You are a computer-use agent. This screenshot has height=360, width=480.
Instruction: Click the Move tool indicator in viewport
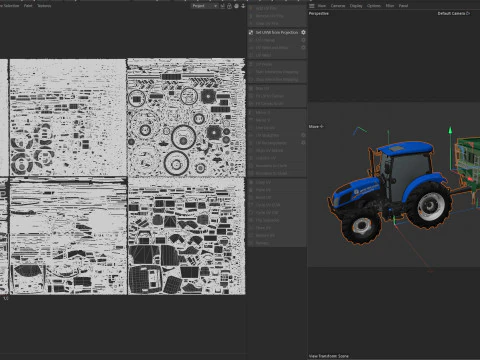click(316, 127)
